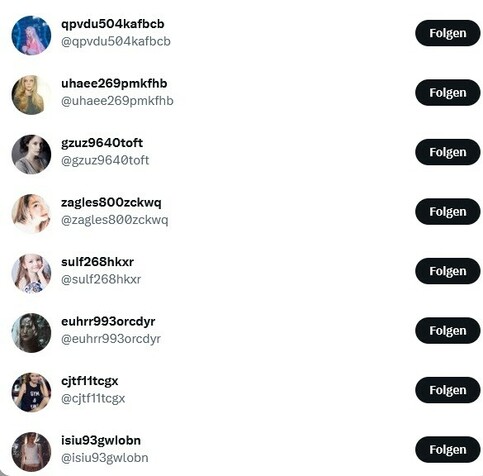This screenshot has width=483, height=476.
Task: Click Folgen next to gzuz9640toft
Action: pyautogui.click(x=448, y=152)
